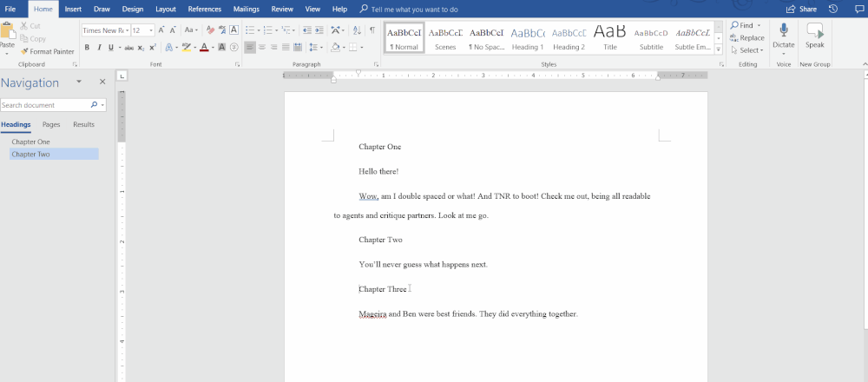Switch to the Layout ribbon tab
The height and width of the screenshot is (382, 868).
(x=166, y=9)
